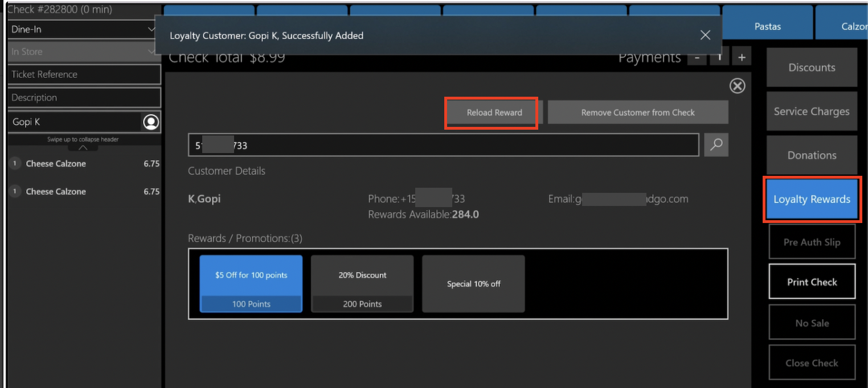Select the 20% Discount reward tile
868x388 pixels.
(362, 283)
